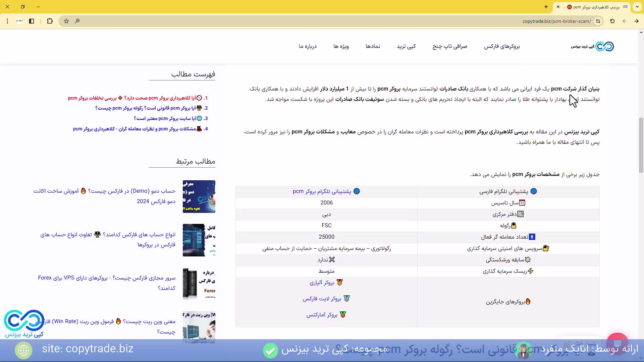644x362 pixels.
Task: Bookmark this page using the star icon
Action: pyautogui.click(x=66, y=21)
